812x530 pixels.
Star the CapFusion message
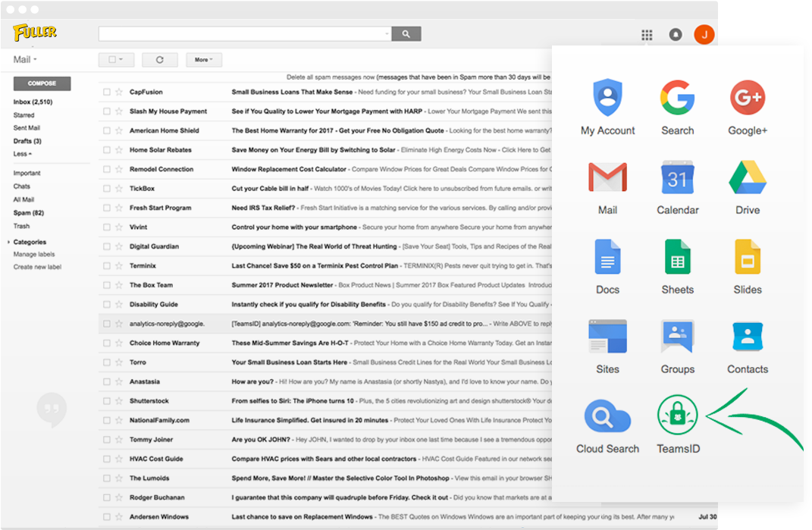point(119,92)
